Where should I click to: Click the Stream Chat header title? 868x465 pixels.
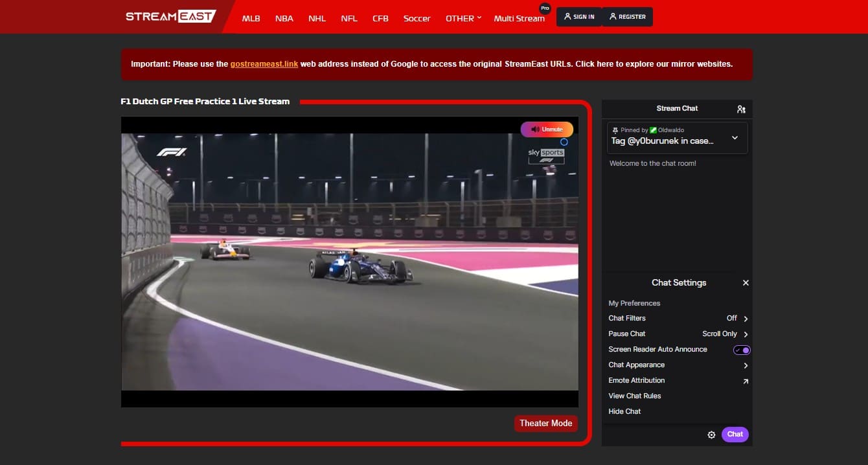(677, 109)
